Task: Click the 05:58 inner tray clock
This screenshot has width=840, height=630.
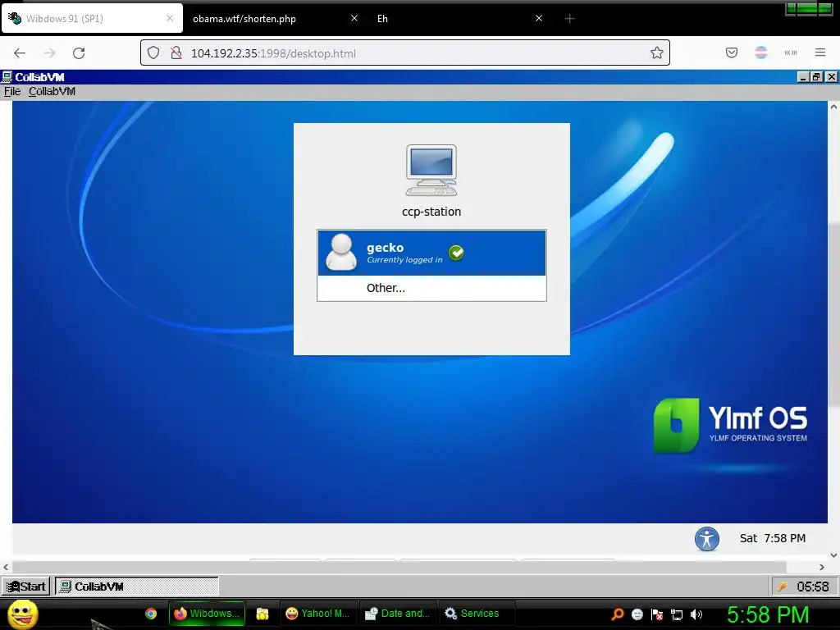Action: [x=813, y=587]
